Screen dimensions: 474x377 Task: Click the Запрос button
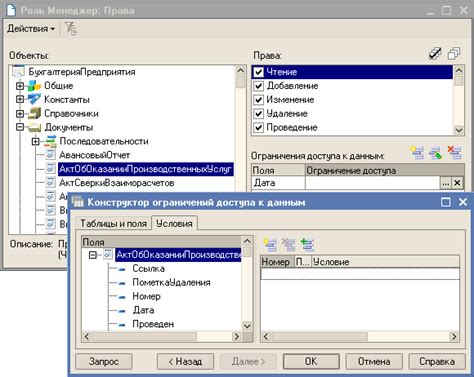coord(104,362)
